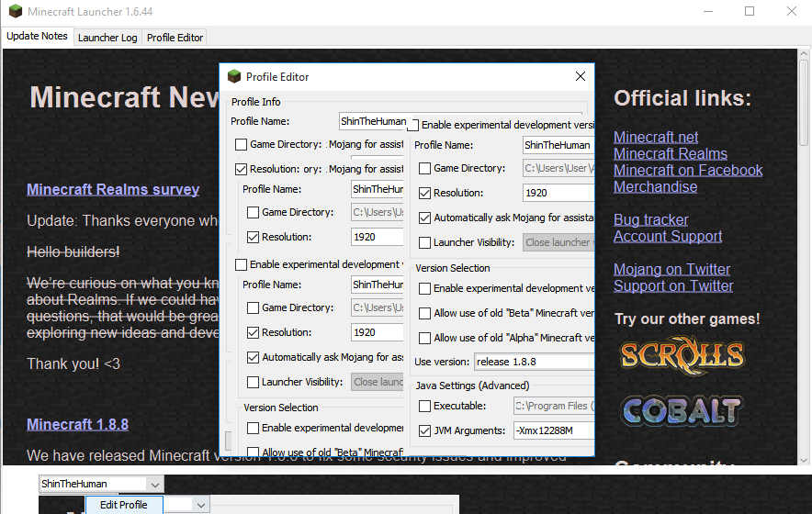Click the 'Try our other games!' heading
This screenshot has width=812, height=514.
(x=687, y=318)
